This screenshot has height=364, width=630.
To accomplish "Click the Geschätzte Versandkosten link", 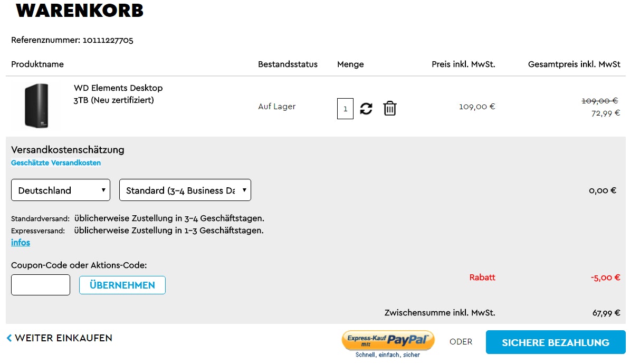I will click(56, 163).
